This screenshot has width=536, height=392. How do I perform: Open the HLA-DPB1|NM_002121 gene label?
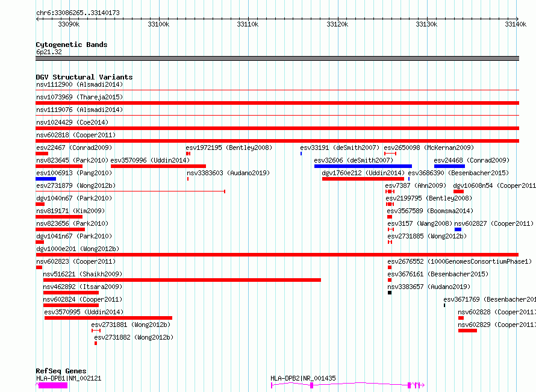coord(69,378)
